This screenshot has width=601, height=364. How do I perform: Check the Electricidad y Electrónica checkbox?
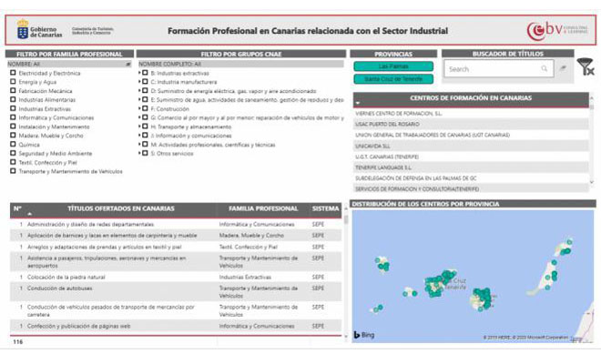(13, 73)
